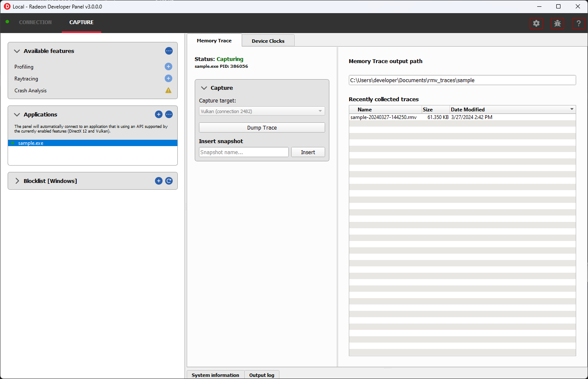Enable Raytracing with its plus icon

(168, 78)
